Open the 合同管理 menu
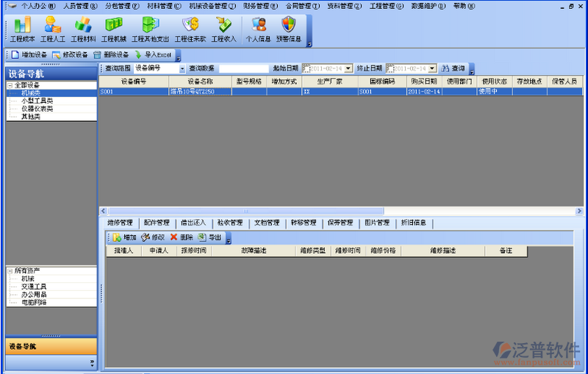Screen dimensions: 588x374 tap(303, 6)
